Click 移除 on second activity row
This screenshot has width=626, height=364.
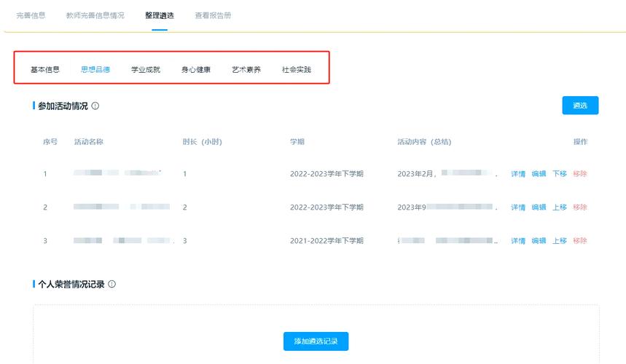point(580,207)
